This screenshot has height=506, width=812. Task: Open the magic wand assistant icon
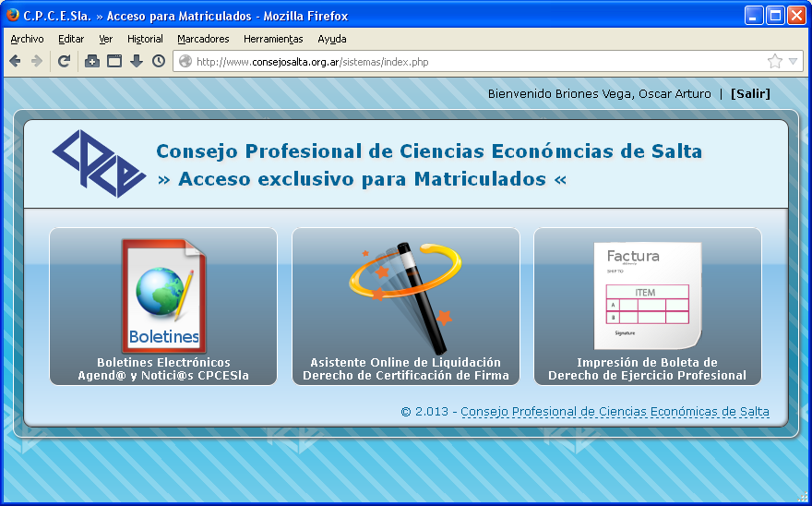point(405,298)
